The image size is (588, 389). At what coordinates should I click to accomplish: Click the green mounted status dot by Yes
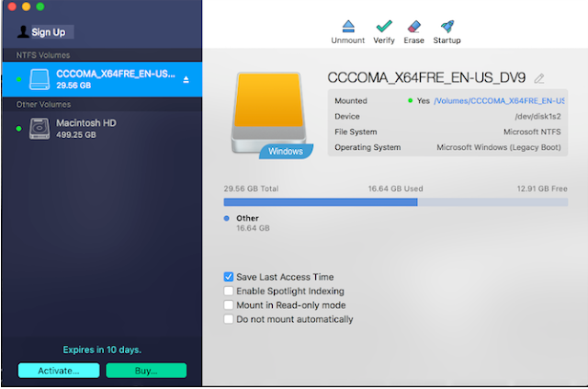[411, 100]
